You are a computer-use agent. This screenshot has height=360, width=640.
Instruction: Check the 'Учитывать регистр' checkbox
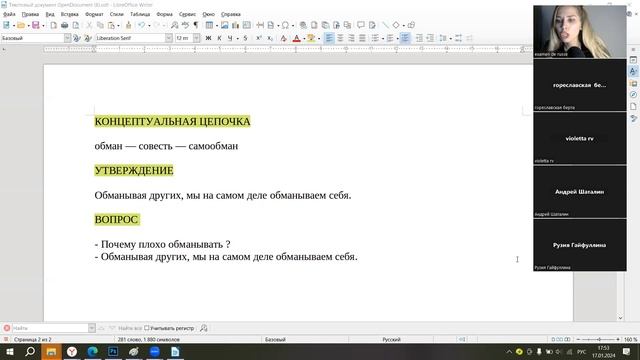(x=147, y=328)
